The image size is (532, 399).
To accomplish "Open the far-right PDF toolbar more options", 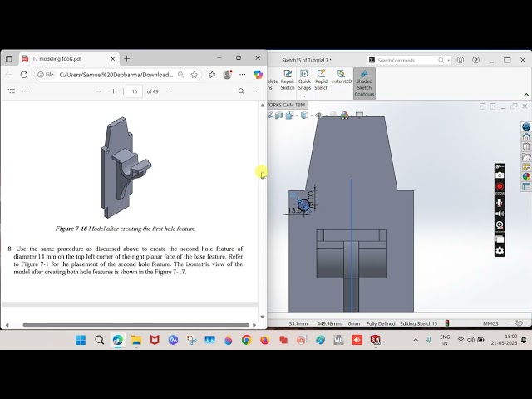I will point(257,91).
